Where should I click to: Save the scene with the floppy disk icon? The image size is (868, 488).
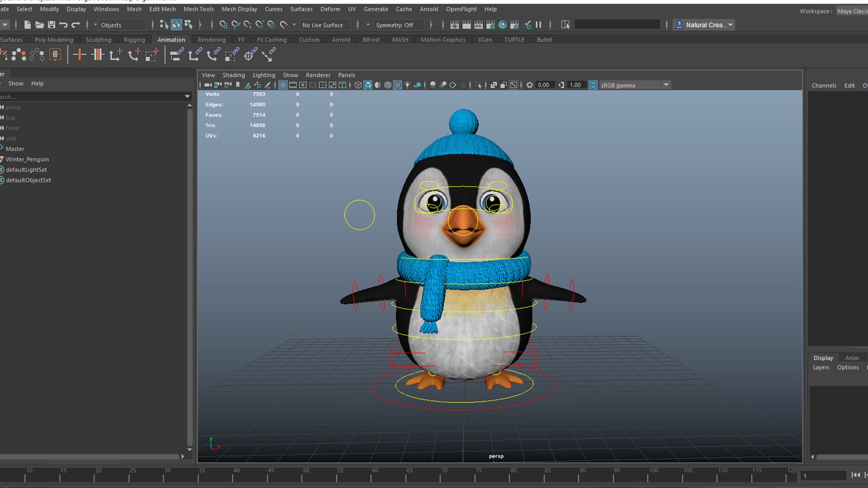[x=52, y=25]
